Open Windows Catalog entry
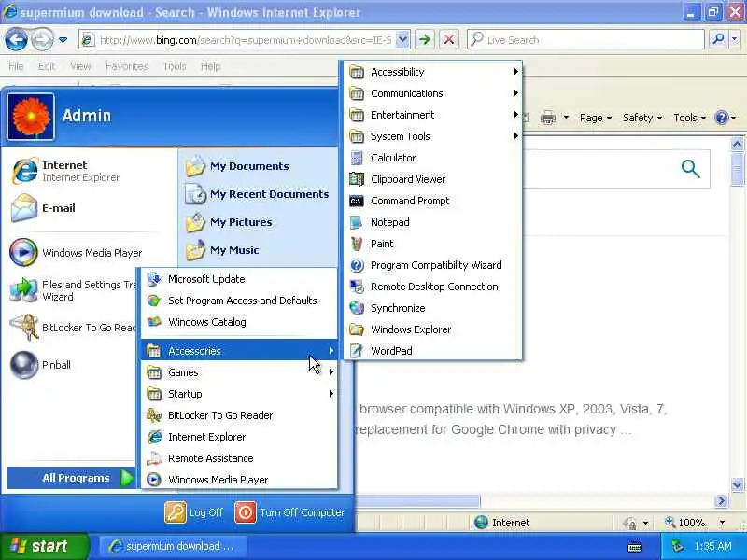 (239, 322)
